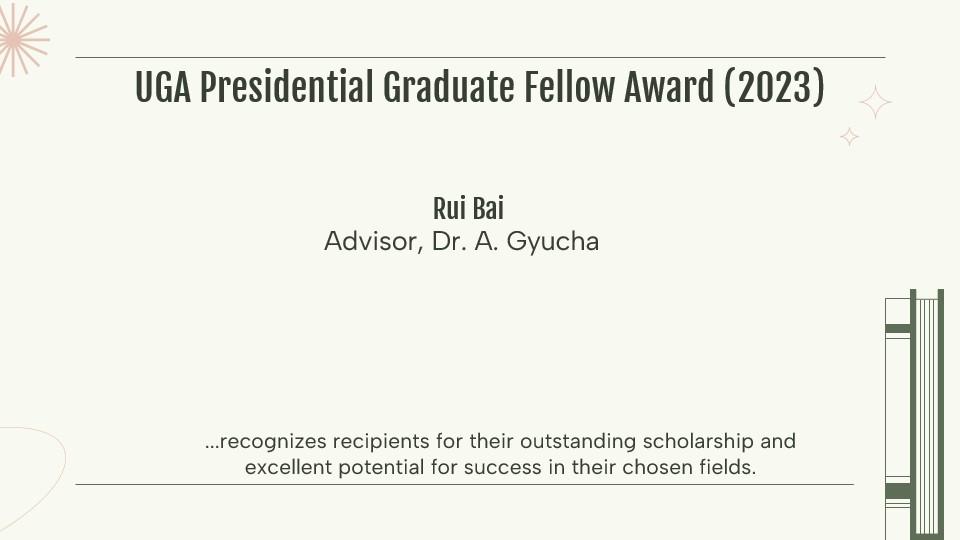The width and height of the screenshot is (960, 540).
Task: Click the white book outline illustration
Action: click(898, 419)
